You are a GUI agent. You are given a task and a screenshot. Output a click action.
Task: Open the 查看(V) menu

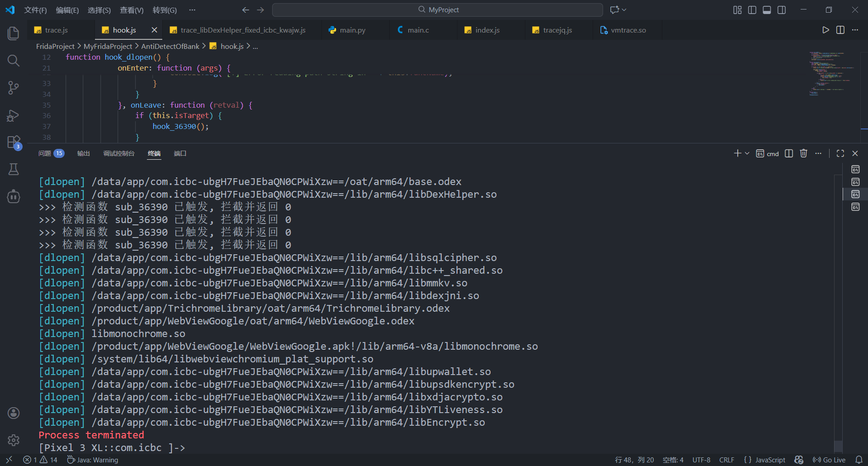pos(132,10)
